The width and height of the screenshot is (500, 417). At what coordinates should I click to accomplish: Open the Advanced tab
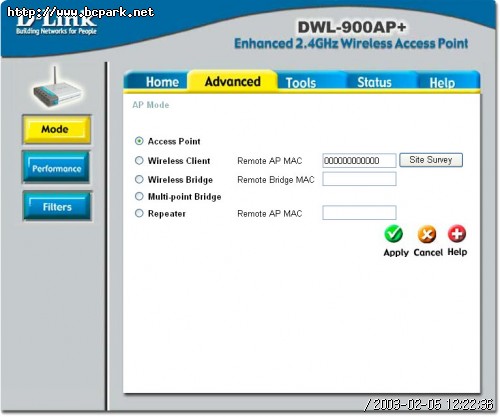click(x=233, y=81)
